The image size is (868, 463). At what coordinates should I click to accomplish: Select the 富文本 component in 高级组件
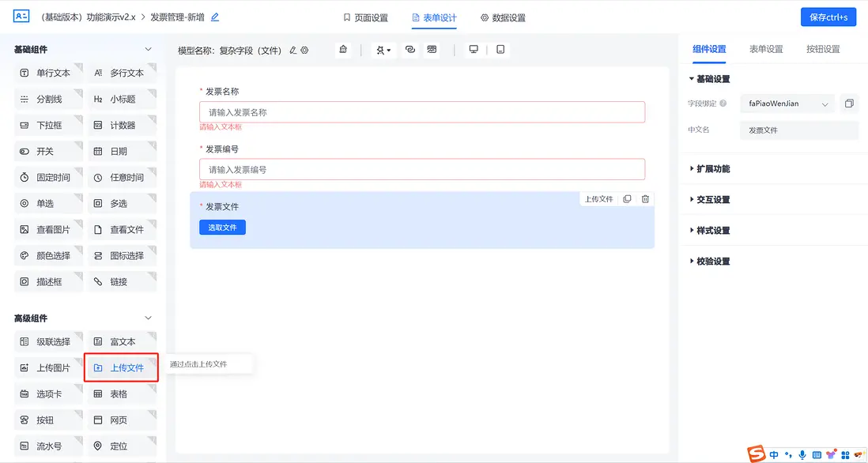coord(122,341)
